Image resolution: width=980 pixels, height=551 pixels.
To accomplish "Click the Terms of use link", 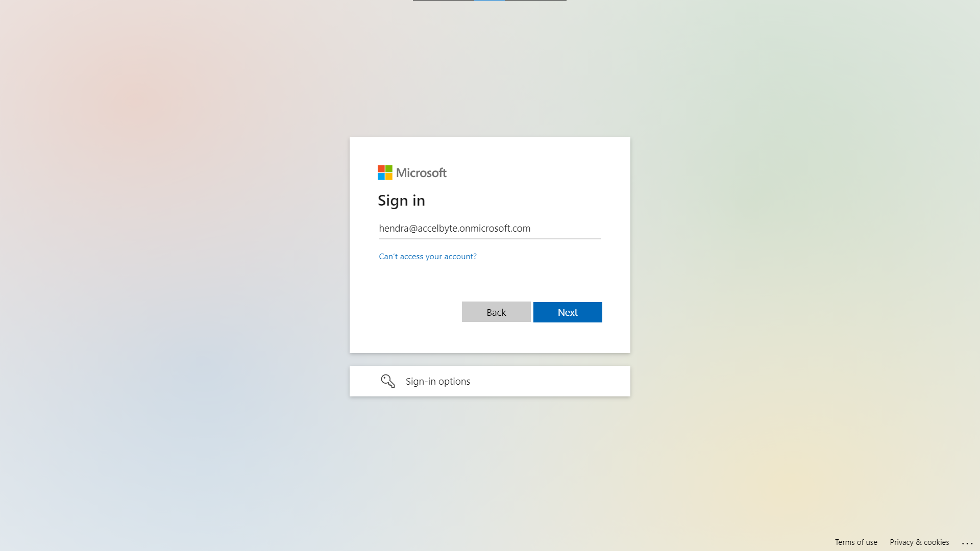I will 856,542.
